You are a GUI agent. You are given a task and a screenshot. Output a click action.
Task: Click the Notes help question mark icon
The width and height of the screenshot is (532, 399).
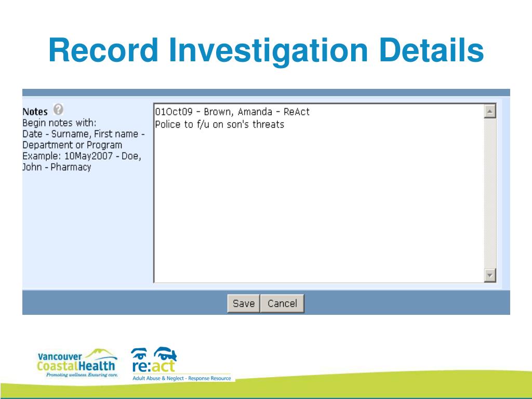click(58, 110)
